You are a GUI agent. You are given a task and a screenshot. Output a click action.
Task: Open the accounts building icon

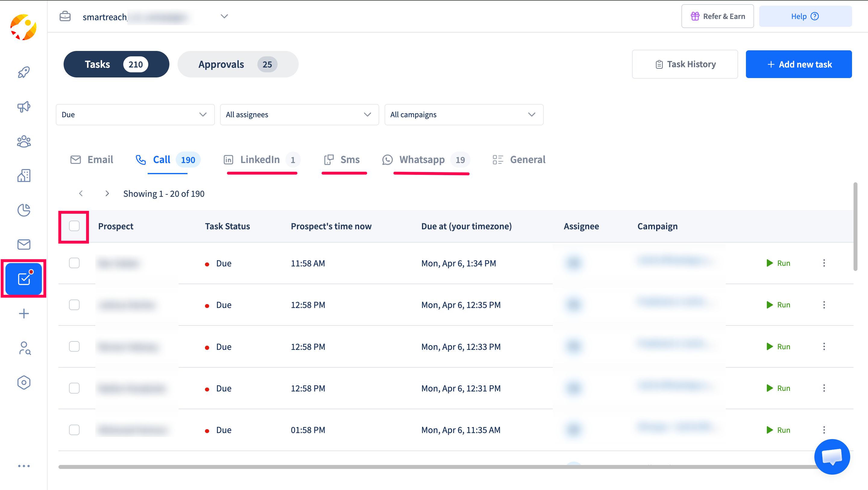(24, 176)
